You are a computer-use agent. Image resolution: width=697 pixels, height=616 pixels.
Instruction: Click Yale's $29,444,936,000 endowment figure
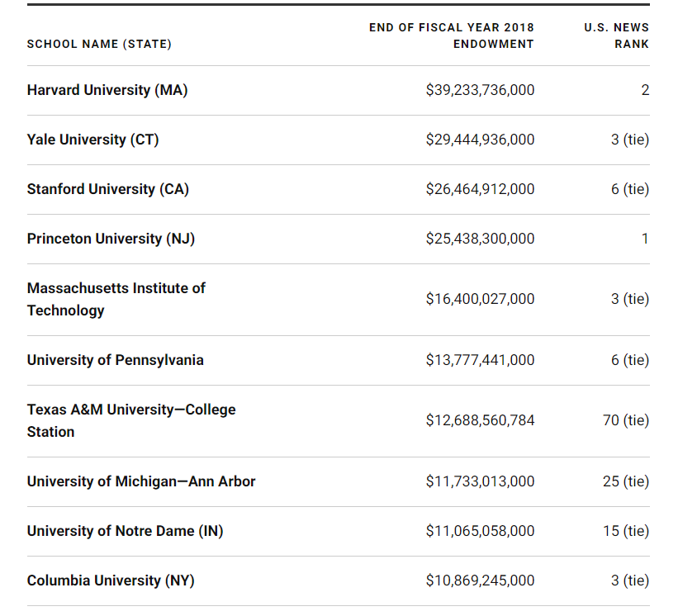[x=480, y=140]
